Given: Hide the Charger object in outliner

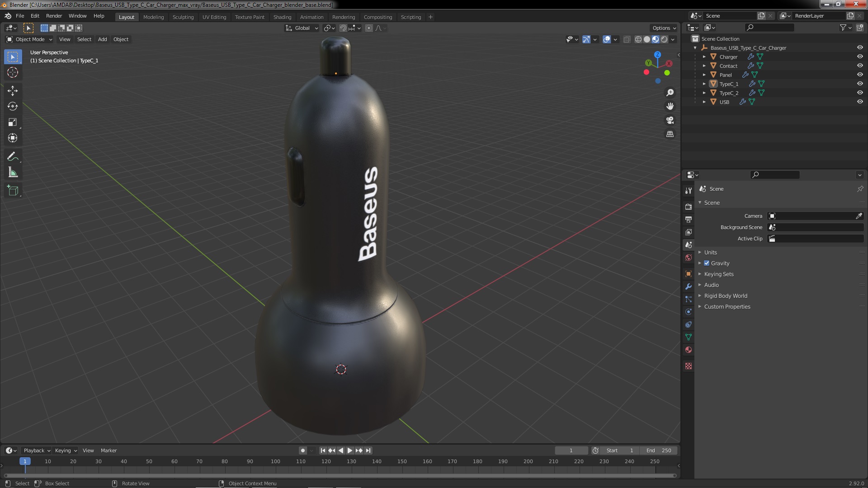Looking at the screenshot, I should pos(860,56).
